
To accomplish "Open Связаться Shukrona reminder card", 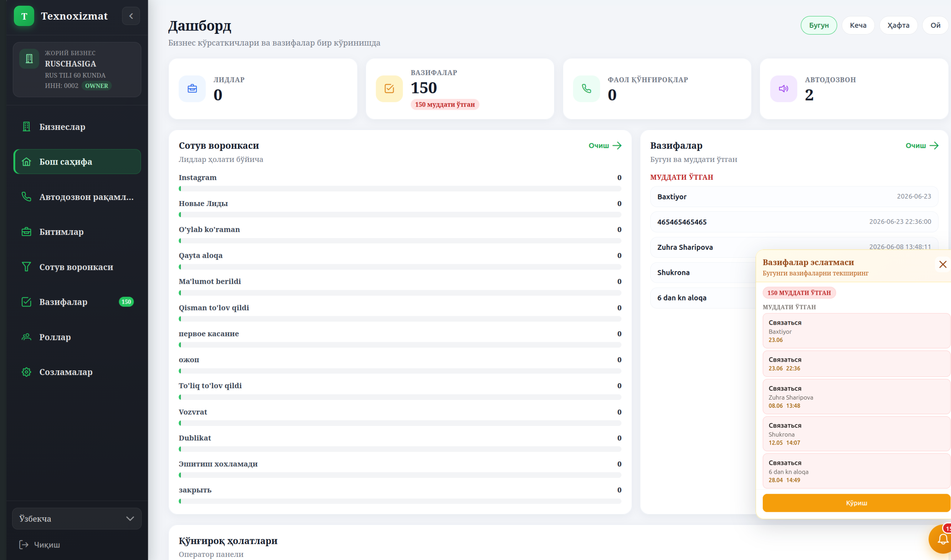I will point(856,433).
